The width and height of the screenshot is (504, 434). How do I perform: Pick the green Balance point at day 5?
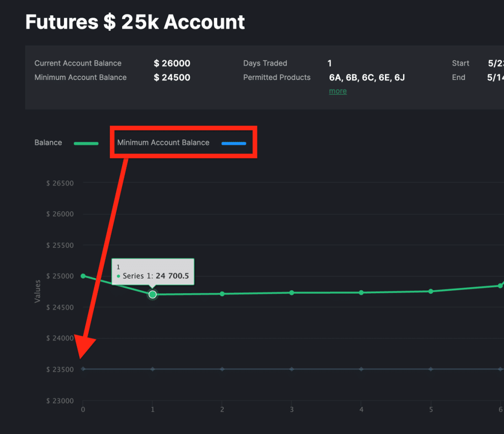tap(431, 291)
